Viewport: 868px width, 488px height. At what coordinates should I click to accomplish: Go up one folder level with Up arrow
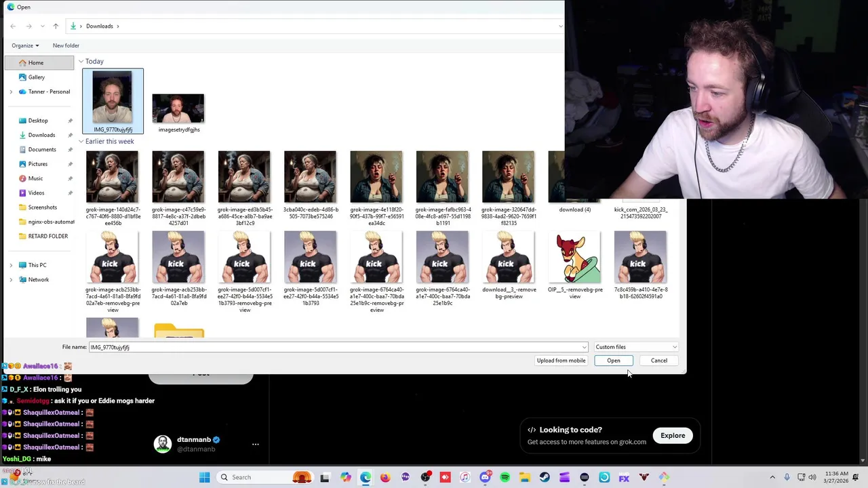[56, 26]
